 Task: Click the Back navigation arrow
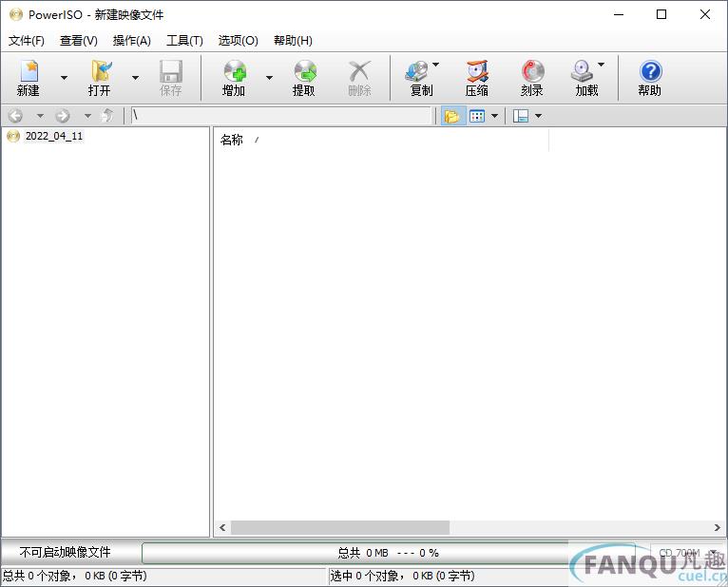(x=15, y=116)
